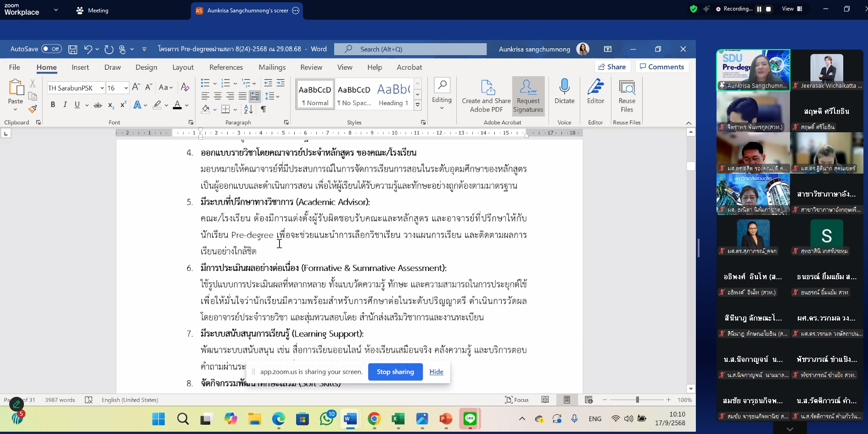Apply center text alignment
Image resolution: width=868 pixels, height=434 pixels.
click(218, 96)
